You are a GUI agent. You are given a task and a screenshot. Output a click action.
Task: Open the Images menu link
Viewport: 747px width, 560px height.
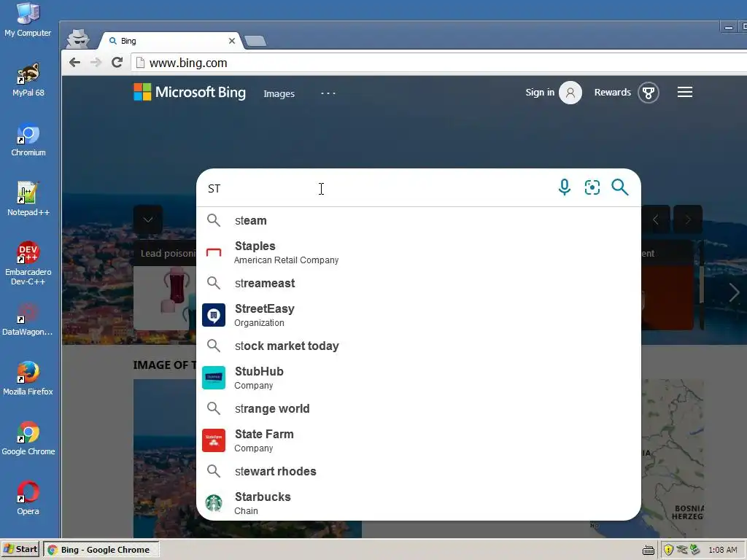coord(279,94)
